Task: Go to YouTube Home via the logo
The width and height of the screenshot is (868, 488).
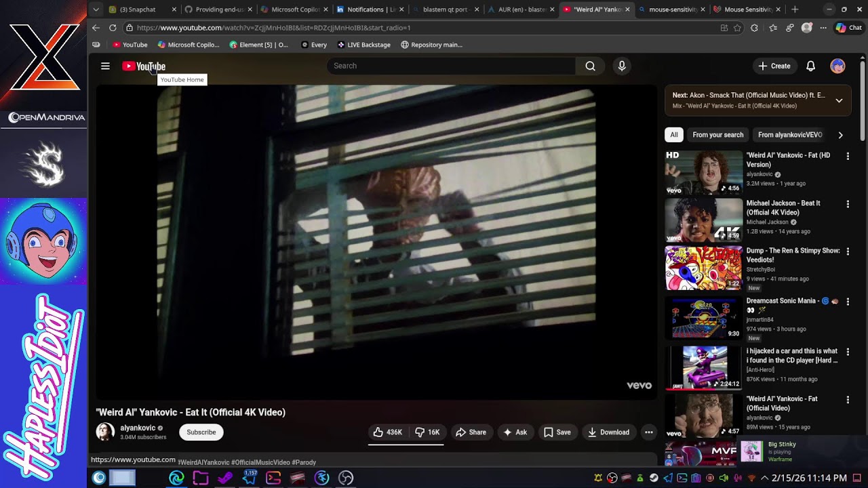Action: [x=144, y=66]
